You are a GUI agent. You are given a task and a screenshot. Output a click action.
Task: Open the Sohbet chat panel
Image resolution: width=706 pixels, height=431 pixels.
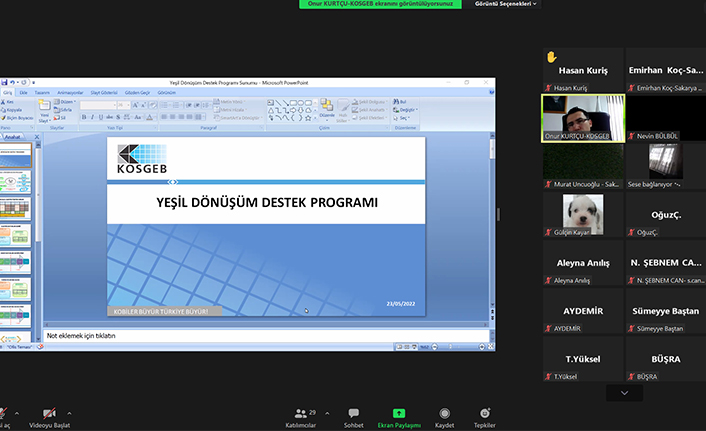click(353, 415)
